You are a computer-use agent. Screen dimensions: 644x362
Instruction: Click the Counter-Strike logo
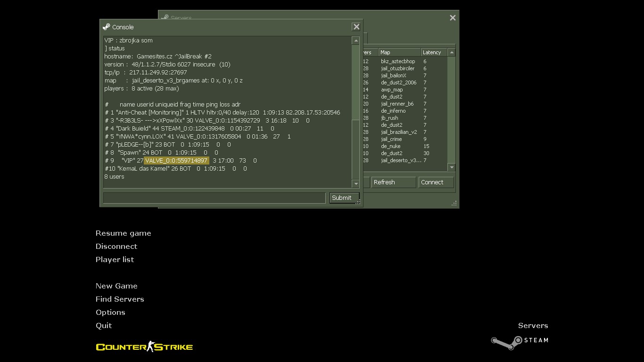pyautogui.click(x=144, y=347)
